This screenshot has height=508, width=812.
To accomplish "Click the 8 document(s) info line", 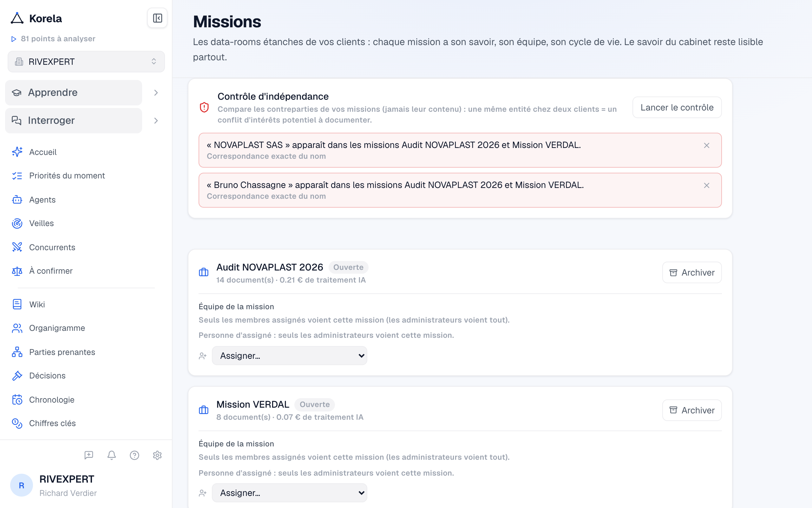I will (290, 417).
